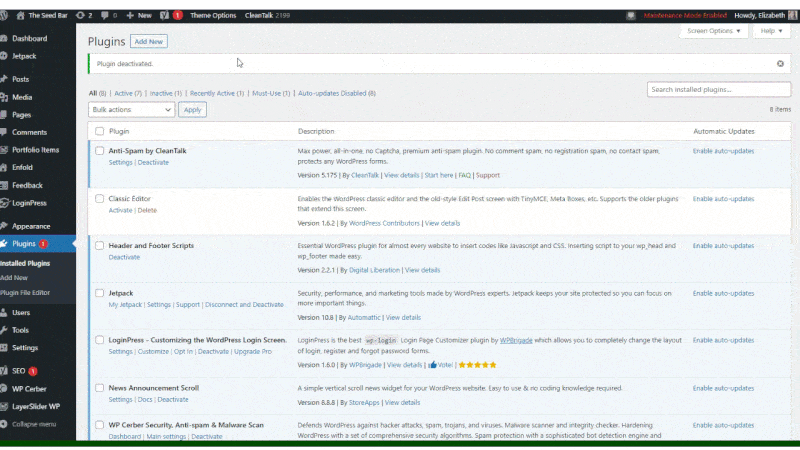This screenshot has height=450, width=800.
Task: Open LoginPress Upgrade Pro link
Action: coord(253,352)
